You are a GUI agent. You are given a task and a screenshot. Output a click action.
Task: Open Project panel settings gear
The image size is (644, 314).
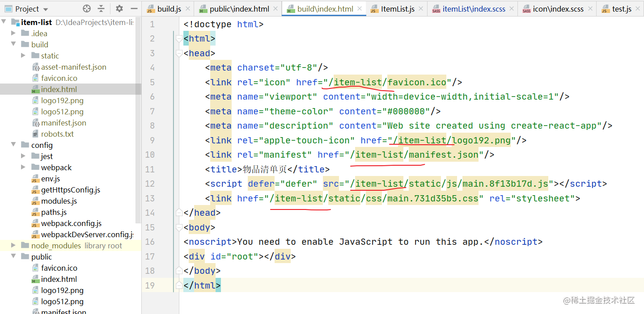[x=119, y=8]
